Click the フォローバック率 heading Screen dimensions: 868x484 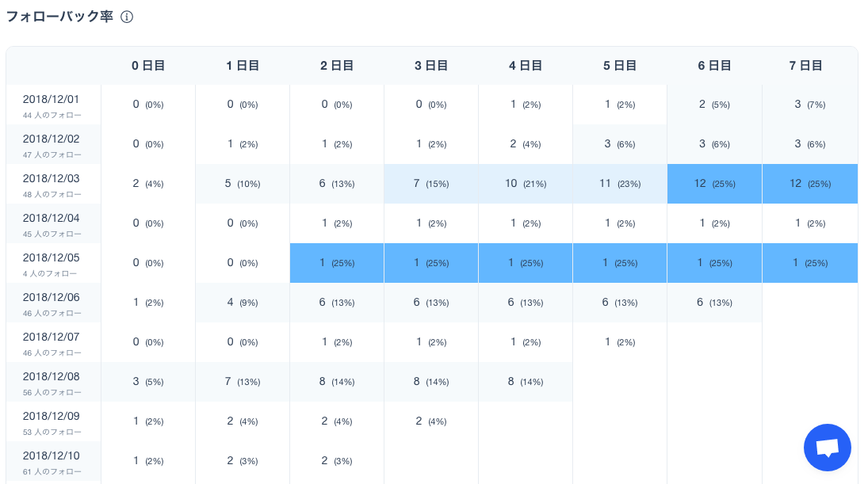[x=59, y=17]
